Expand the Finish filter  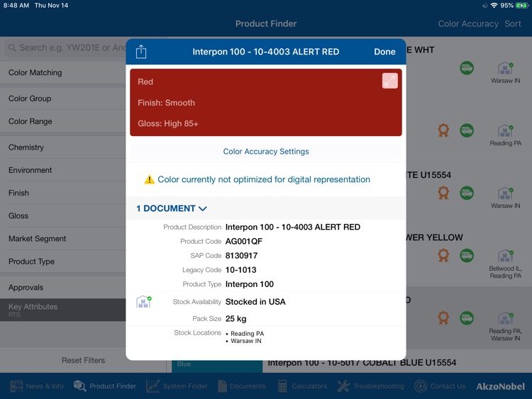click(x=62, y=193)
